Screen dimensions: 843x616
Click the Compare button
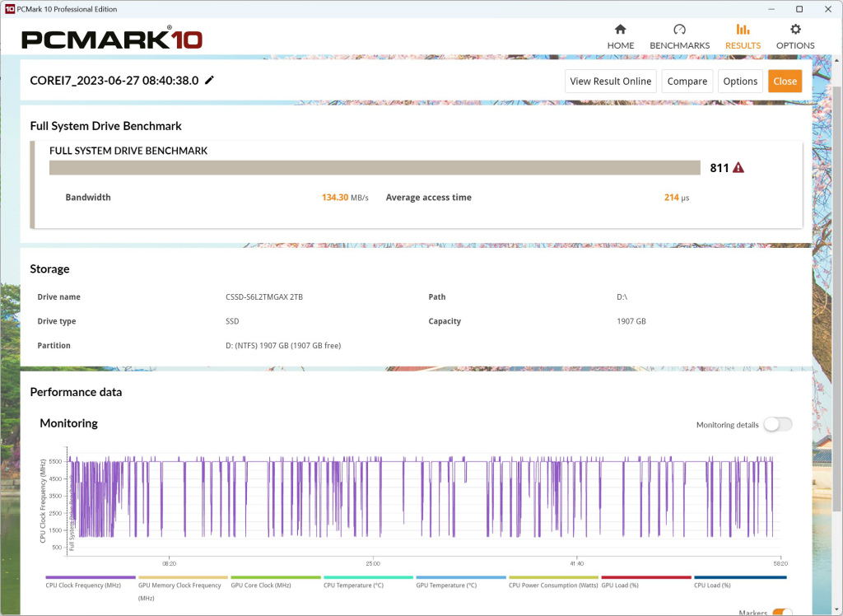[x=687, y=82]
